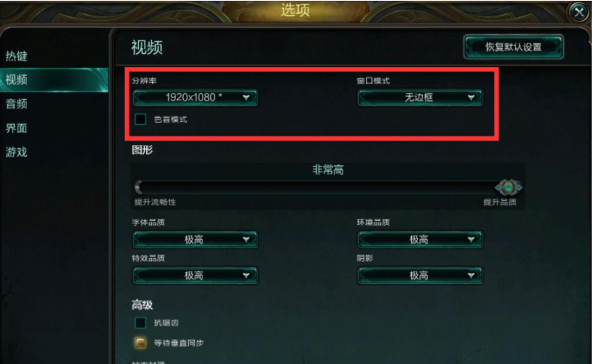Enable the 色盲模式 checkbox
The width and height of the screenshot is (594, 364).
pyautogui.click(x=141, y=119)
